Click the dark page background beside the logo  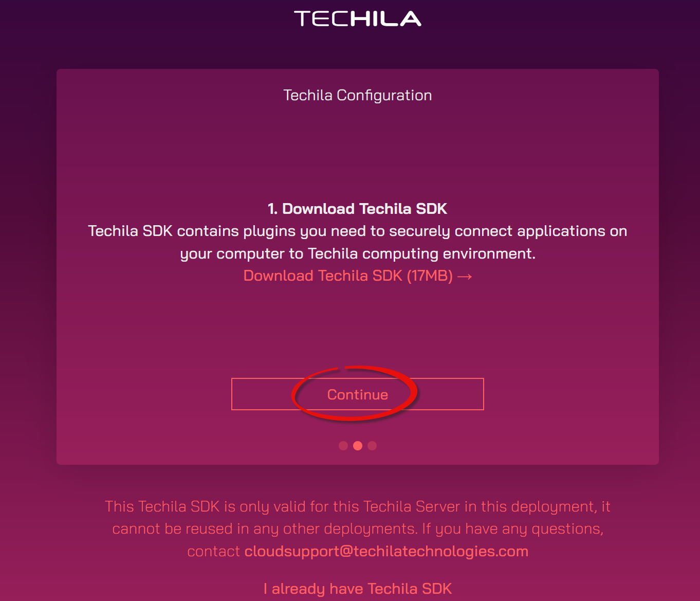(154, 26)
